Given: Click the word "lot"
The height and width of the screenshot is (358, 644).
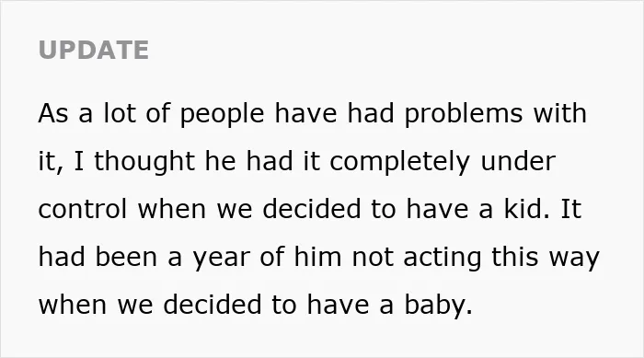Looking at the screenshot, I should click(x=120, y=113).
